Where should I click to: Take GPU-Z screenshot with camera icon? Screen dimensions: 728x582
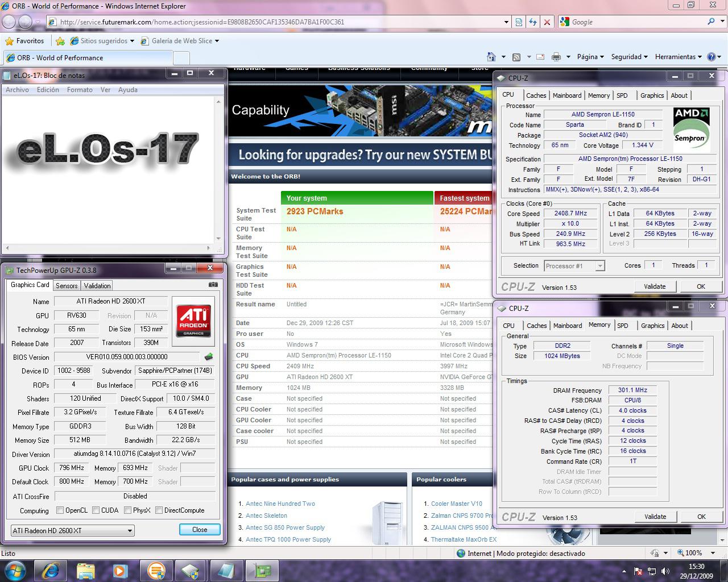pyautogui.click(x=213, y=285)
